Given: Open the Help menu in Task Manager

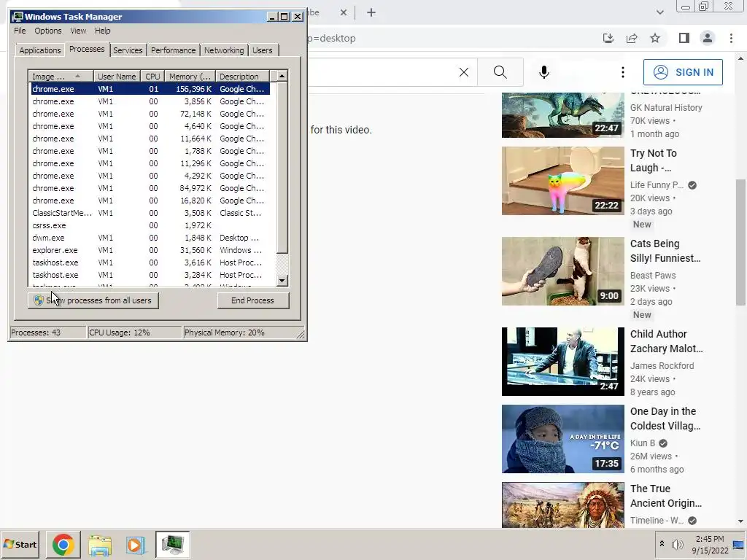Looking at the screenshot, I should pos(102,31).
